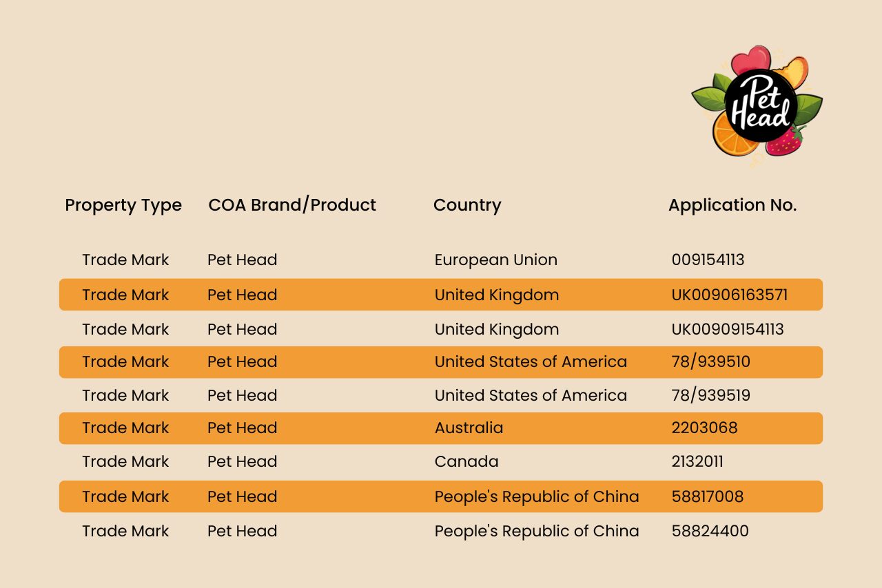882x588 pixels.
Task: Click Trade Mark in the Canada row
Action: tap(125, 462)
